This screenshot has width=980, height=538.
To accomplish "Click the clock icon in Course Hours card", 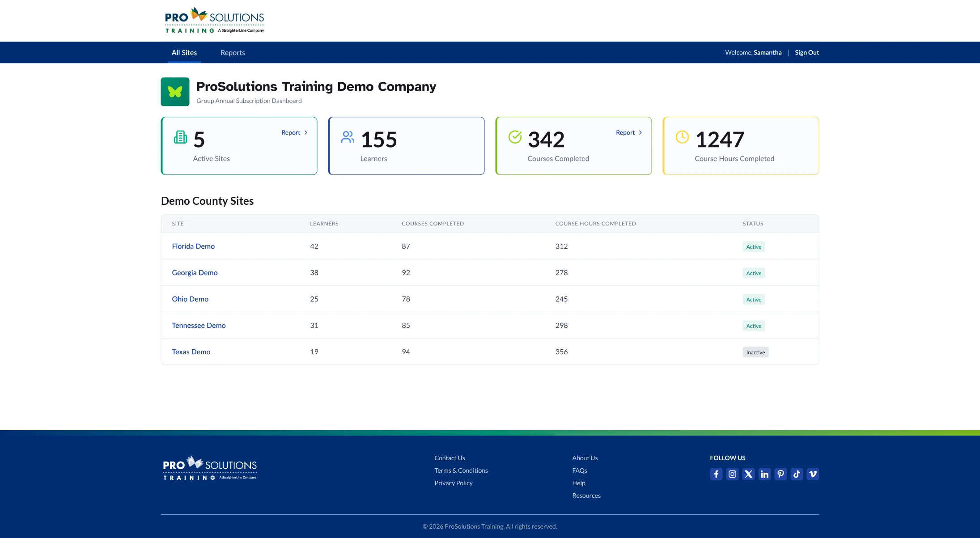I will (x=682, y=137).
